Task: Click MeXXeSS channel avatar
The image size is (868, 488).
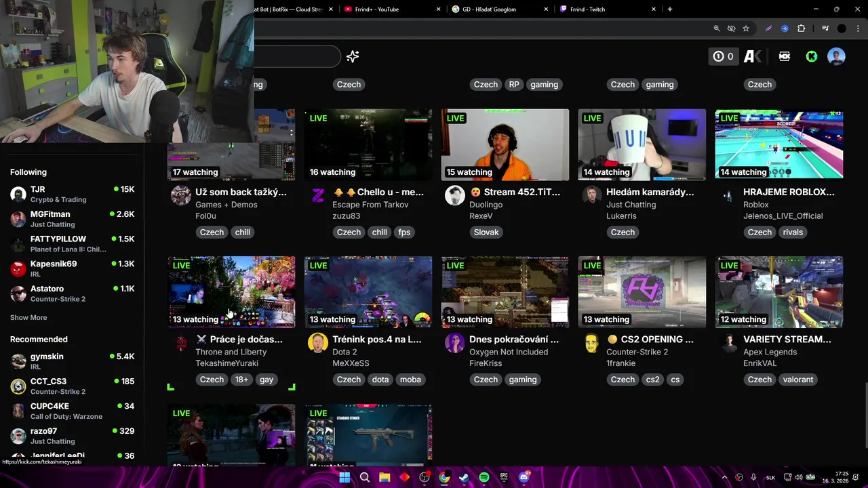Action: click(x=318, y=343)
